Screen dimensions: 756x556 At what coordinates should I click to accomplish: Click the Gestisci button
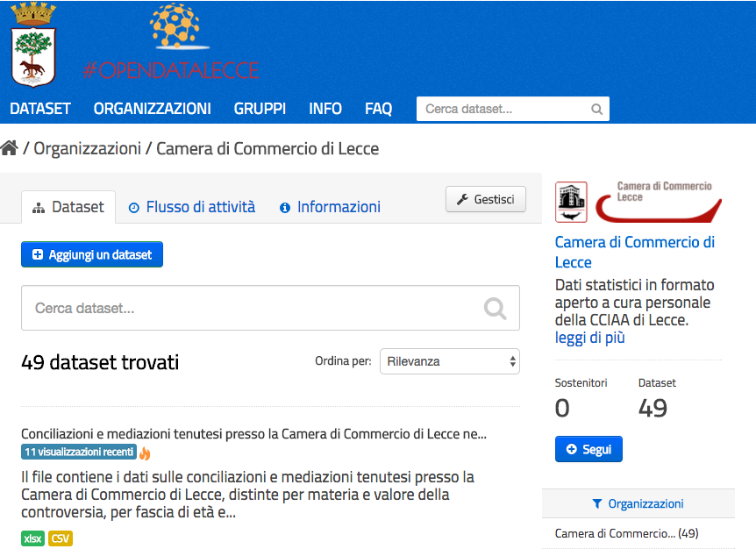coord(486,199)
